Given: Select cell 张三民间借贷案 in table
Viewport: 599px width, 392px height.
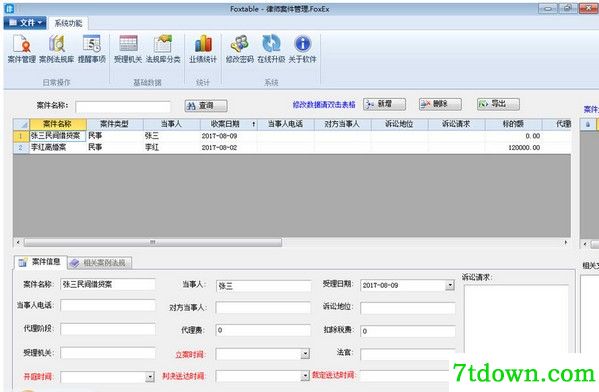Looking at the screenshot, I should click(x=58, y=136).
